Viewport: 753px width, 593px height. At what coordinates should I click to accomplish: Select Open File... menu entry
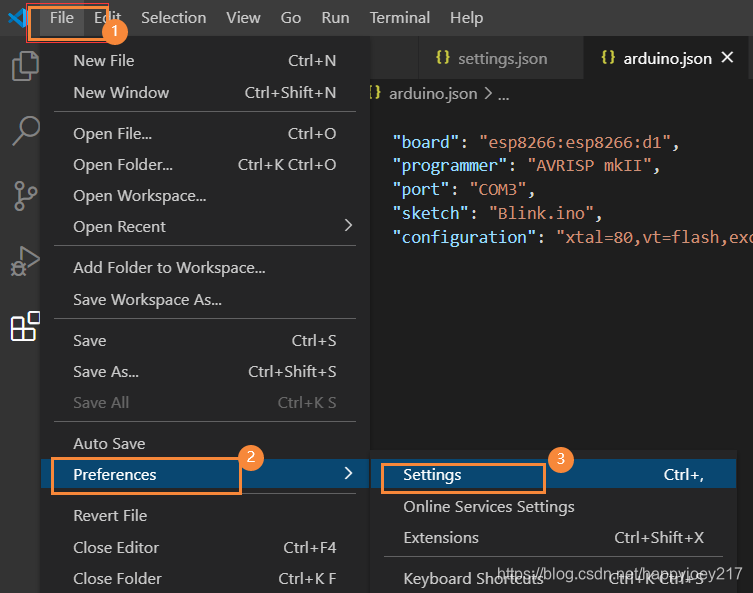[205, 133]
